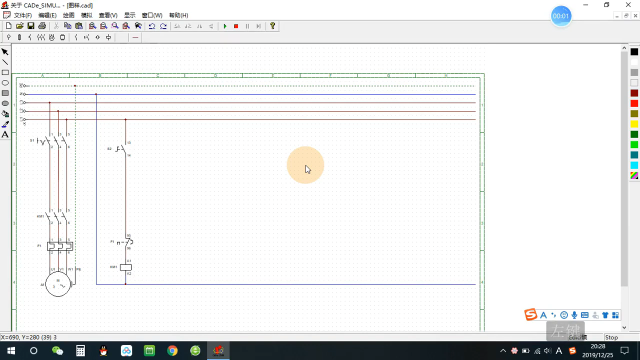Image resolution: width=640 pixels, height=360 pixels.
Task: Open the fuse component category
Action: coord(19,38)
